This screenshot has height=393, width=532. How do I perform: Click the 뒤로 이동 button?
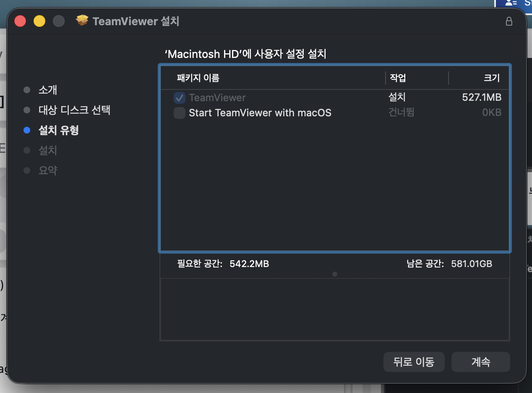click(414, 362)
